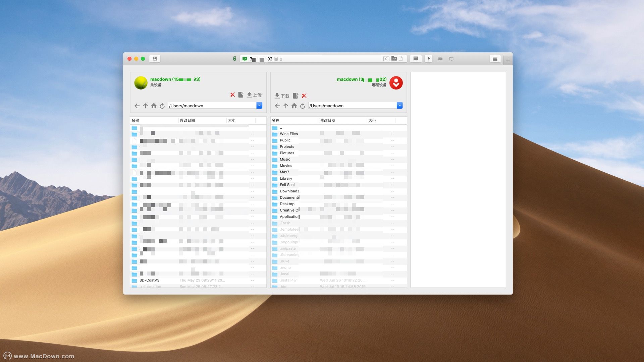
Task: Select the Fell Seal folder
Action: (338, 185)
